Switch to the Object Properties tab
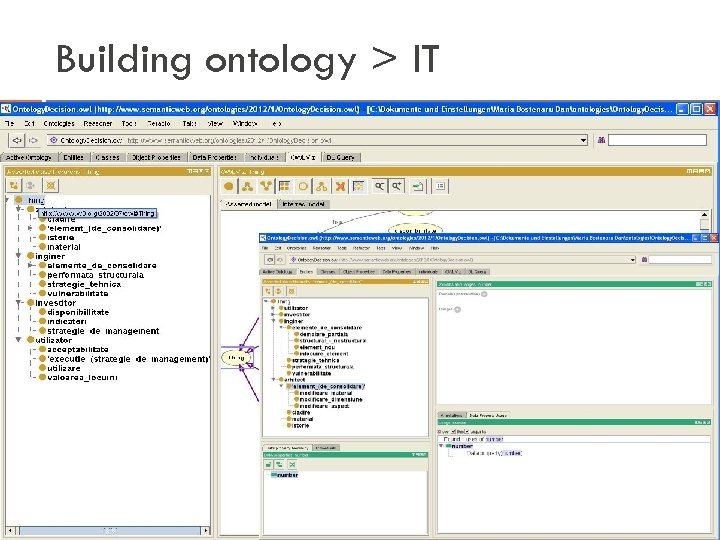This screenshot has width=720, height=540. click(x=156, y=158)
